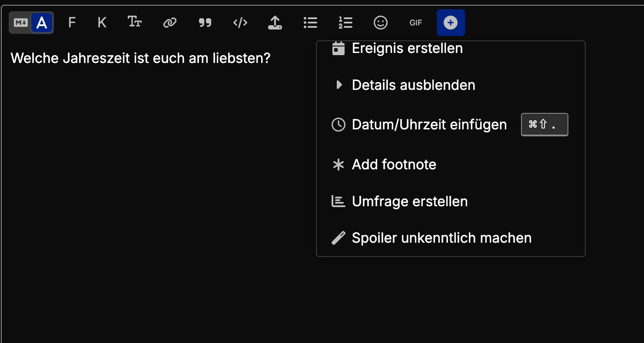Apply italic with the K button

(x=102, y=23)
